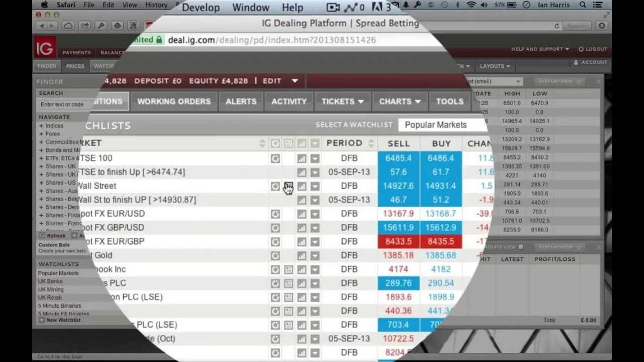Click the FTSE 100 sell price 6485.4
Image resolution: width=644 pixels, height=362 pixels.
coord(398,159)
